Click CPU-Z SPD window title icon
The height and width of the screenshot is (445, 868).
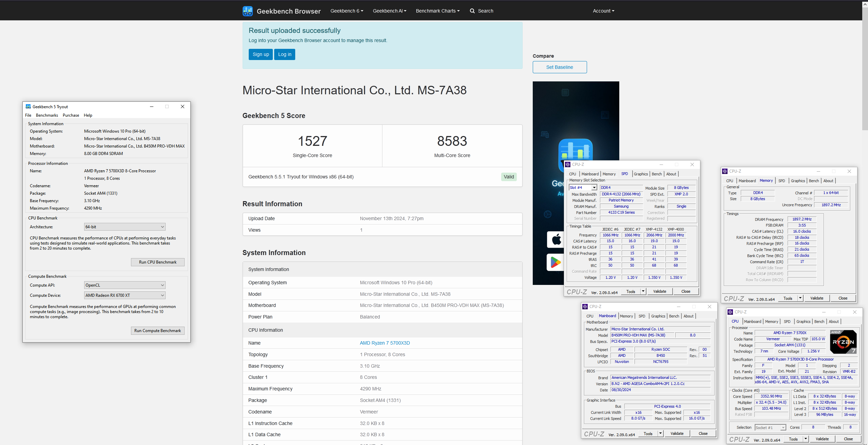tap(568, 165)
